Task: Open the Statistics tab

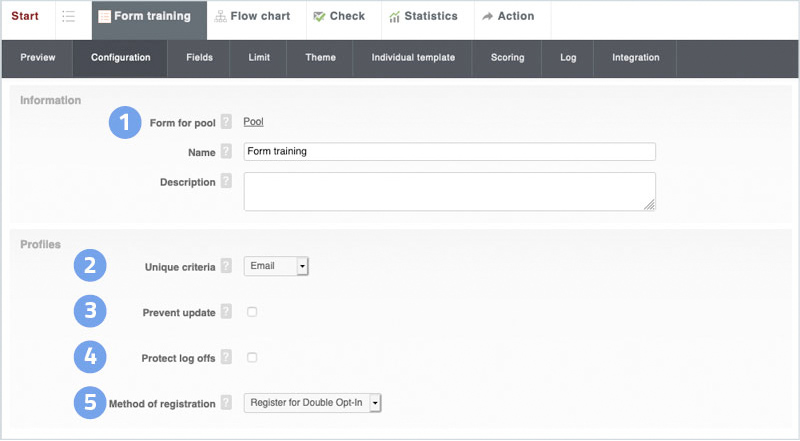Action: coord(423,17)
